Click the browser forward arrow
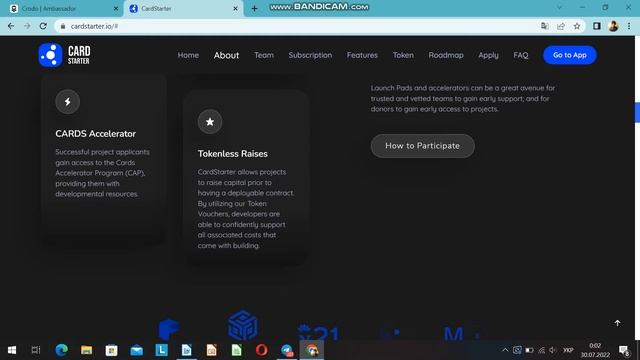Screen dimensions: 640x360 [27, 26]
